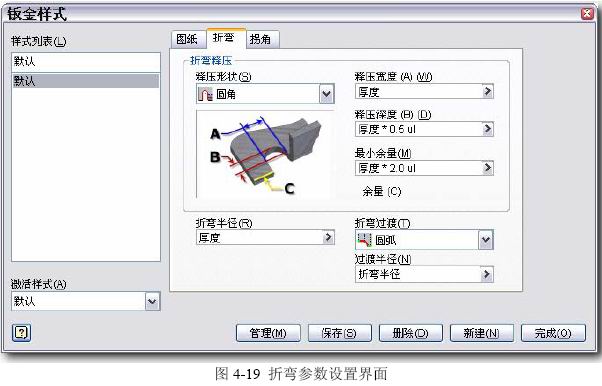The image size is (602, 386).
Task: Click arrow button beside 过渡半径 field
Action: pyautogui.click(x=486, y=274)
